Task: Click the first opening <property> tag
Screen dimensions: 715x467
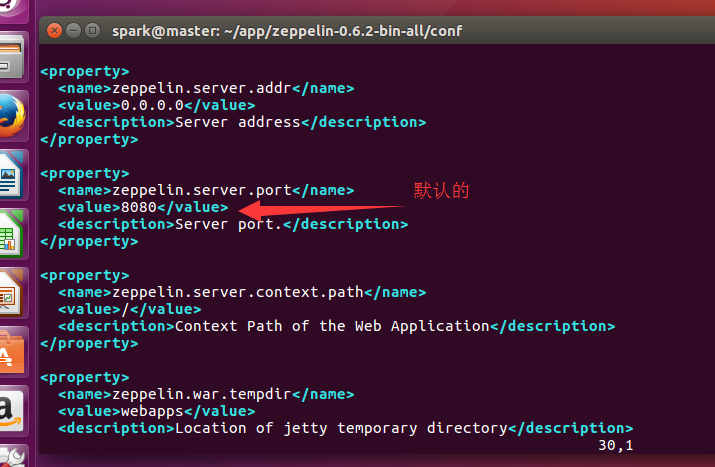Action: pyautogui.click(x=85, y=72)
